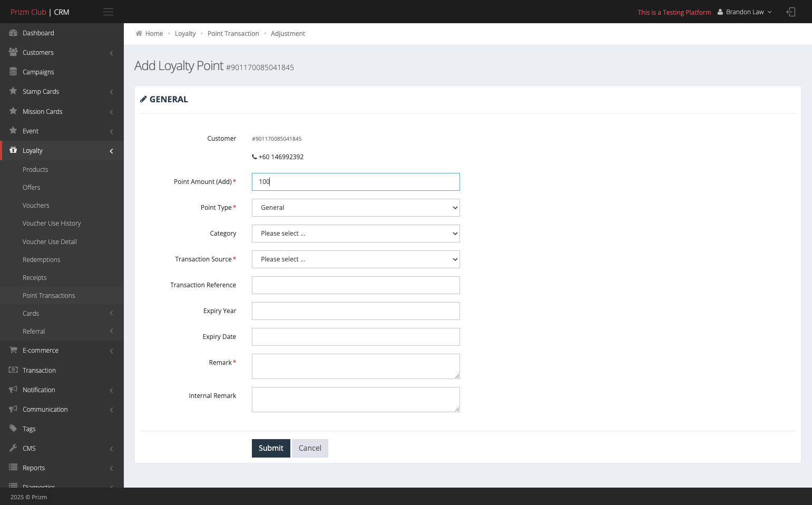The width and height of the screenshot is (812, 505).
Task: Collapse the Loyalty menu chevron
Action: [x=111, y=151]
